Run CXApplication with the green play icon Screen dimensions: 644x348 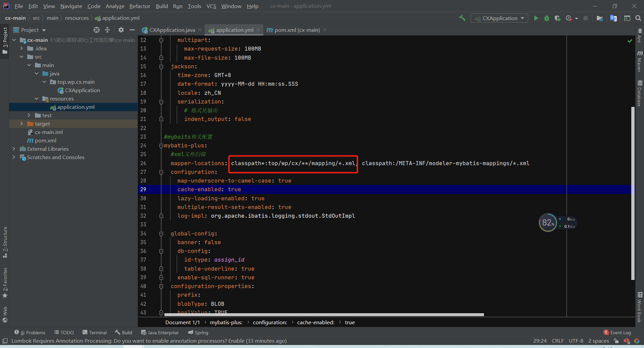536,18
